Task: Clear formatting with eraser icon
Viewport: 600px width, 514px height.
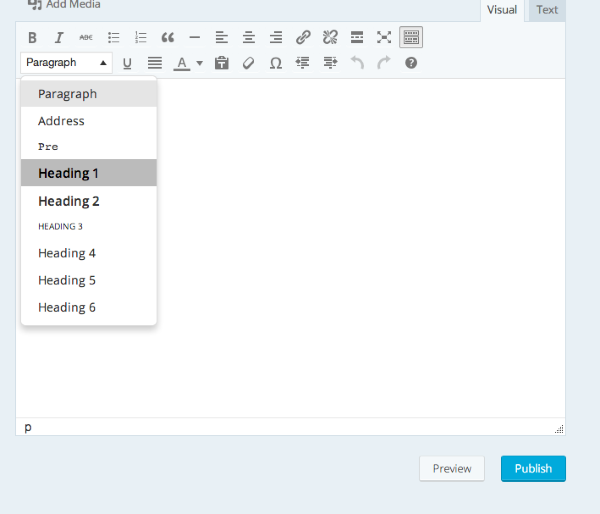Action: tap(249, 63)
